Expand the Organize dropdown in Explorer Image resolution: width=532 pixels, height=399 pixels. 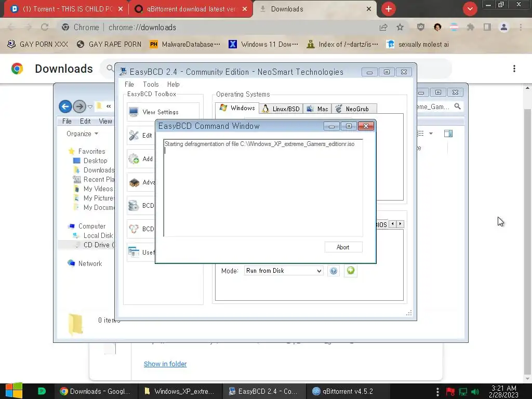tap(83, 134)
